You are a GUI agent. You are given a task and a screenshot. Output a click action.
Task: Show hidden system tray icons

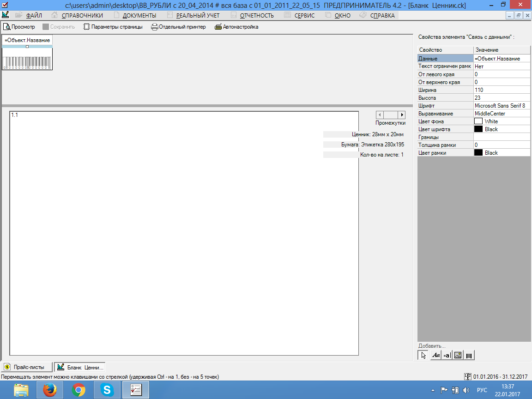[x=433, y=390]
